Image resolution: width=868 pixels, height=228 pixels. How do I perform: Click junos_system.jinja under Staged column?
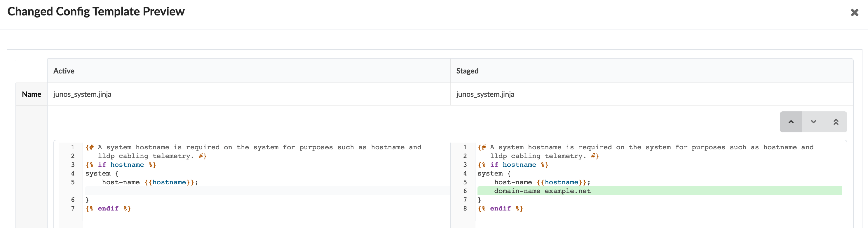tap(485, 94)
